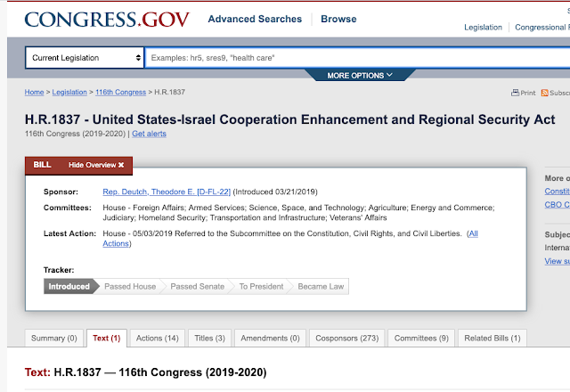Click the Passed Senate tracker stage
The image size is (570, 392).
pos(198,287)
